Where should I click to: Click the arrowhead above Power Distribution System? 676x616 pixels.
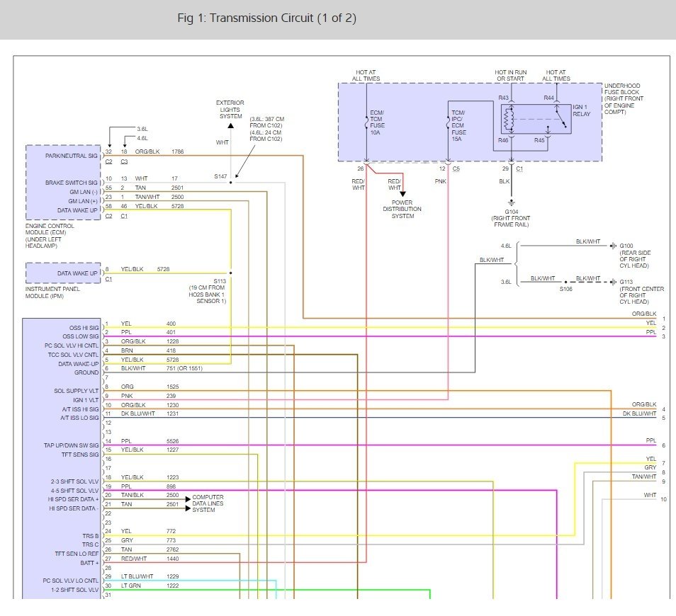pos(402,194)
